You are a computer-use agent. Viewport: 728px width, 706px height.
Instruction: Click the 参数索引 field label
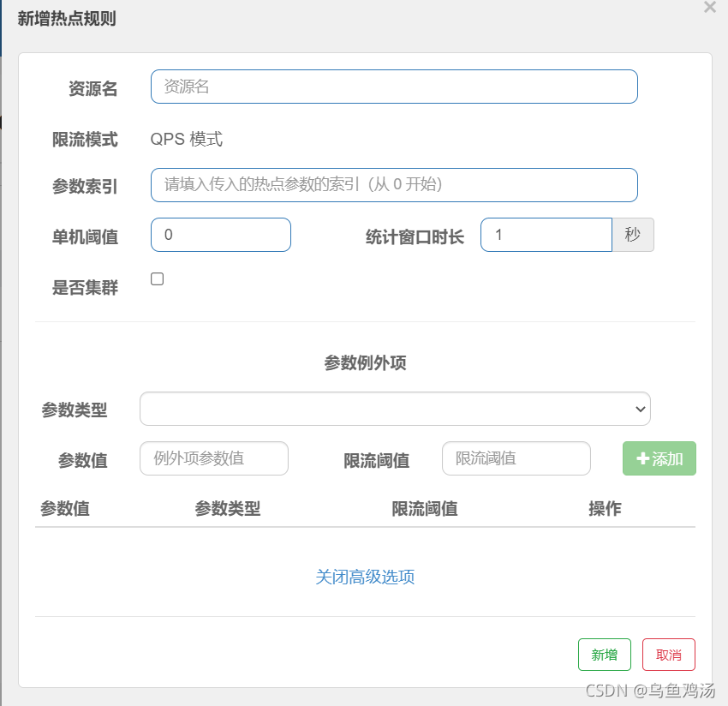click(85, 186)
